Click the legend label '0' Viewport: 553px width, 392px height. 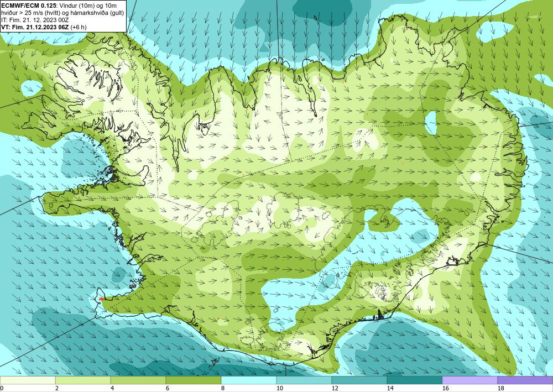pyautogui.click(x=2, y=388)
